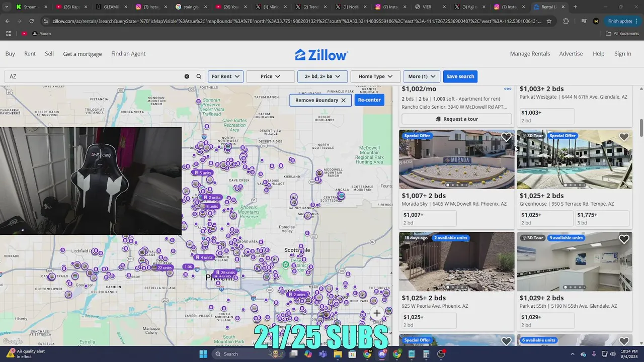Open the Advertise link
The width and height of the screenshot is (644, 362).
[x=571, y=54]
